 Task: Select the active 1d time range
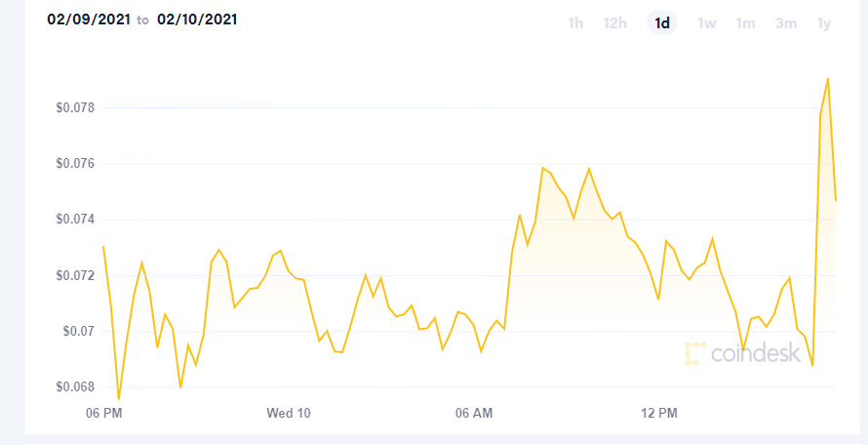tap(662, 23)
